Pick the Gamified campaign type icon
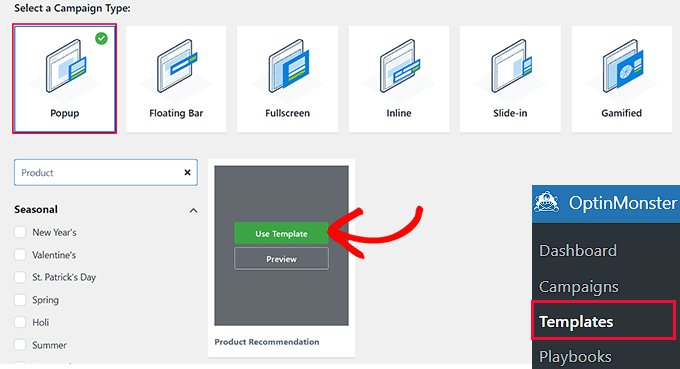Image resolution: width=680 pixels, height=369 pixels. [622, 66]
